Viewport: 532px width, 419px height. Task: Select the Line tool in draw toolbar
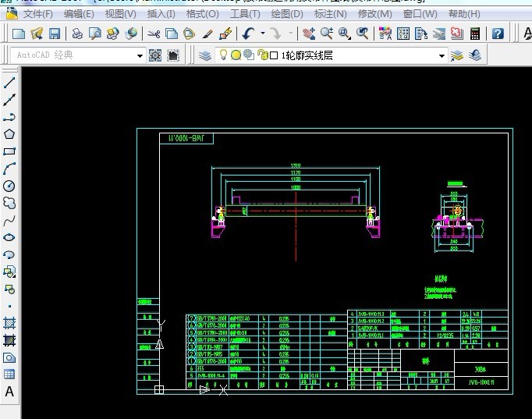(9, 83)
